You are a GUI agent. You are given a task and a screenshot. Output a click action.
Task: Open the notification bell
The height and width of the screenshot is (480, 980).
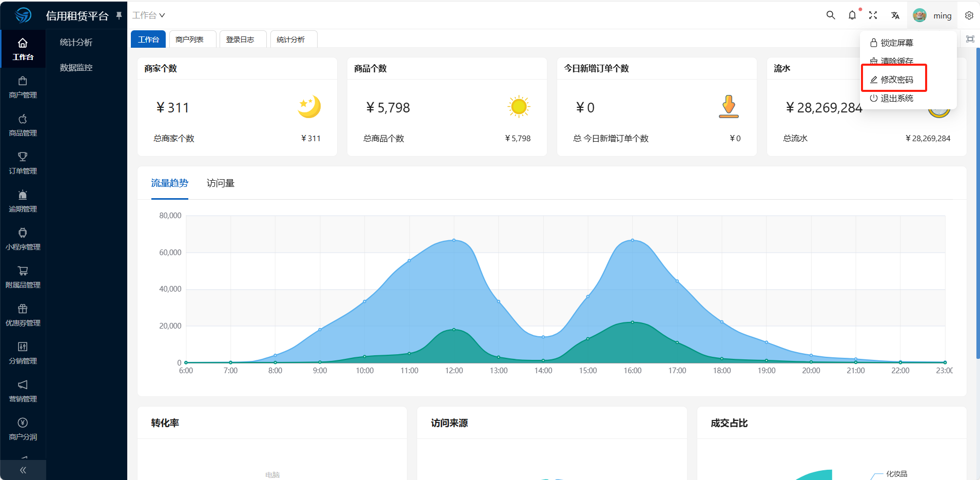point(852,15)
